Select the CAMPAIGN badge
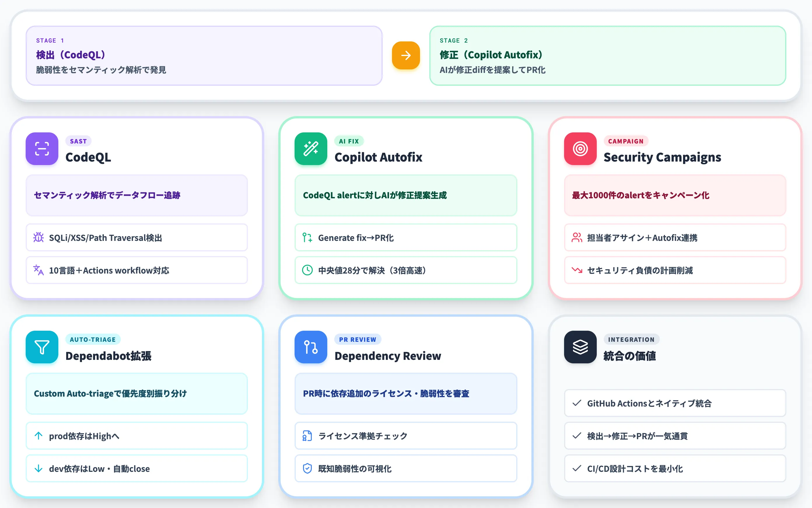 pos(626,141)
